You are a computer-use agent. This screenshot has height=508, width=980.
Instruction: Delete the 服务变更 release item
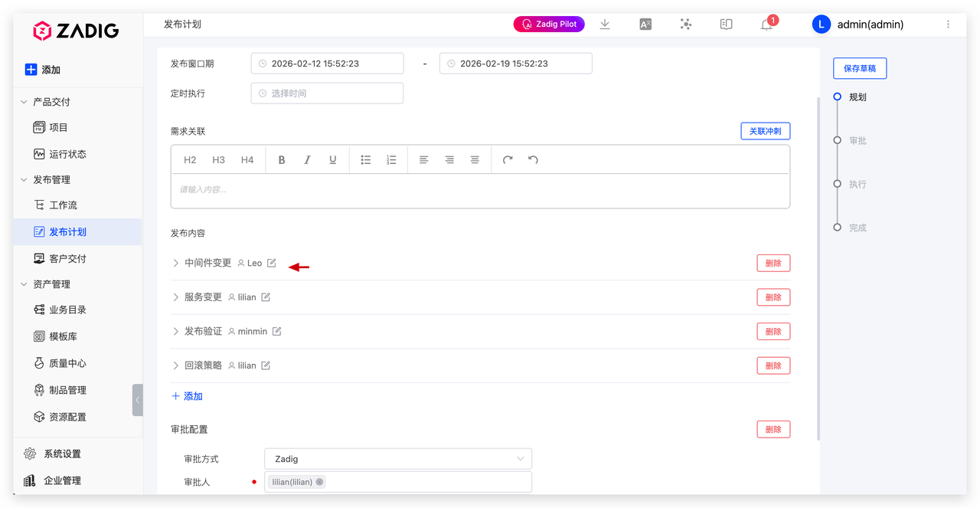[x=773, y=297]
